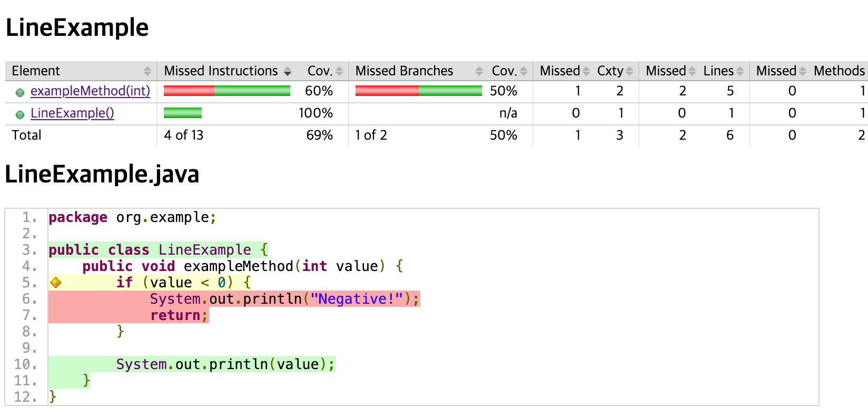Screen dimensions: 868x416
Task: Click the LineExample page title heading
Action: [77, 27]
